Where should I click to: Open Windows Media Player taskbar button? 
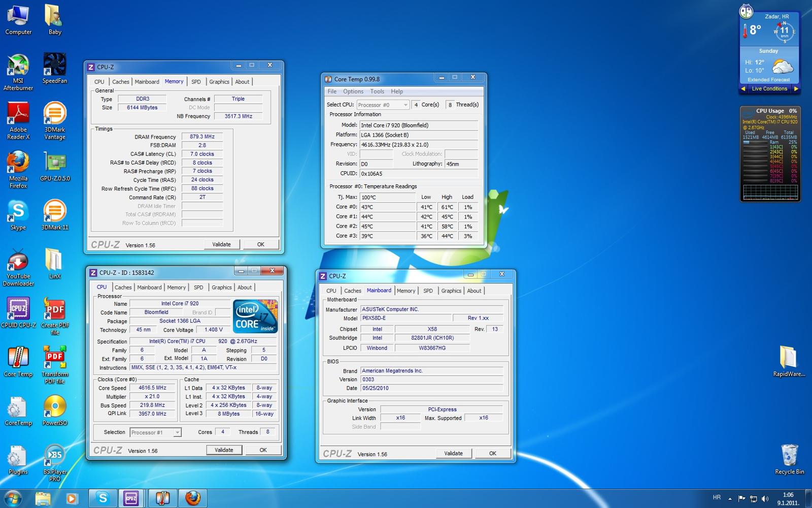point(71,498)
